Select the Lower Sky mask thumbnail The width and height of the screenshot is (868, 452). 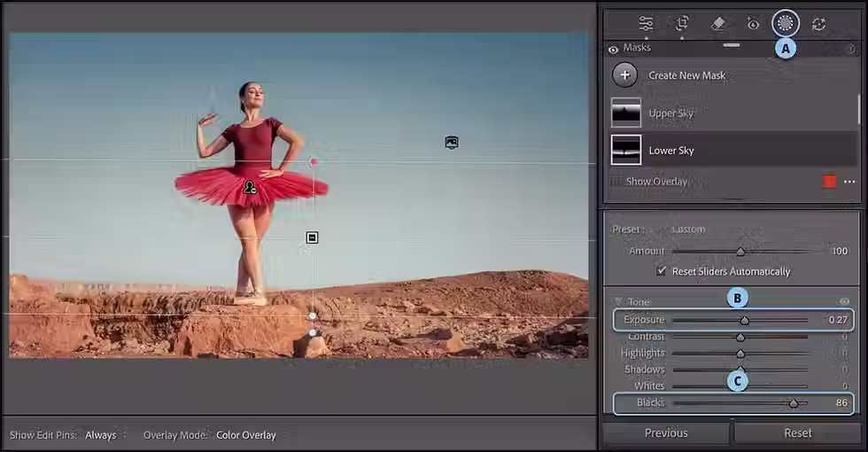pos(626,150)
